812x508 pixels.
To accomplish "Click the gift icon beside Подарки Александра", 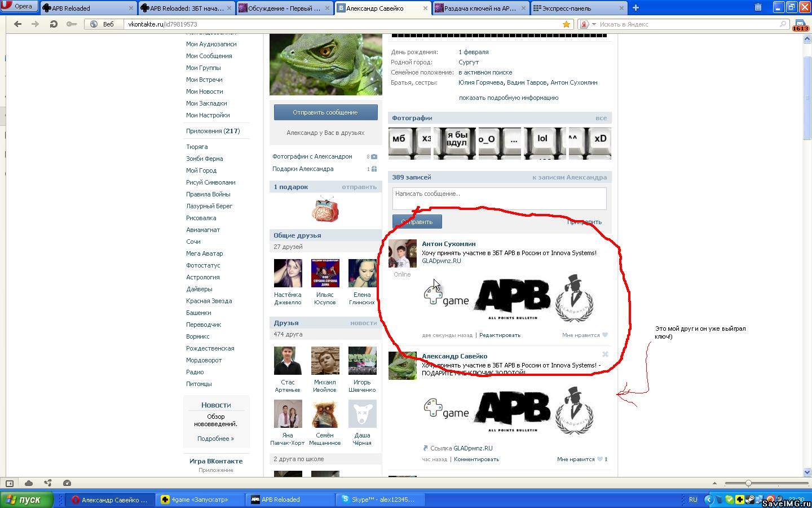I will [374, 169].
